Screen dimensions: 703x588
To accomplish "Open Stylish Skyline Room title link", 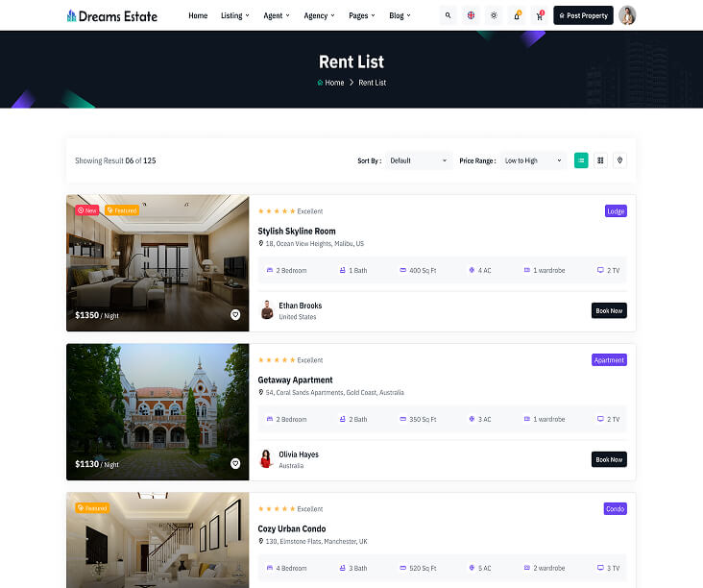I will coord(297,231).
